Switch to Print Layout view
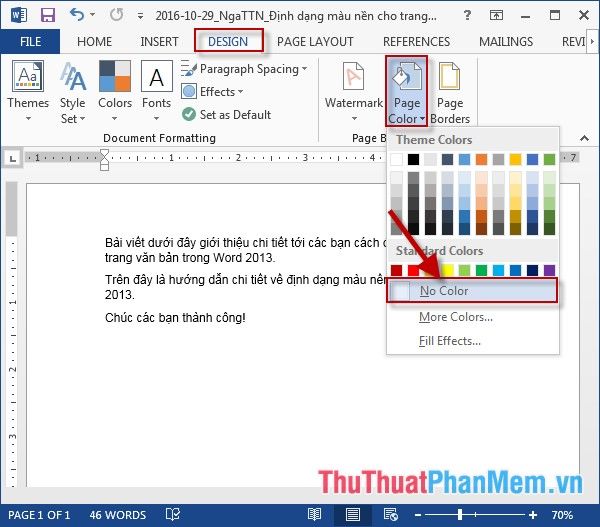Viewport: 600px width, 527px height. click(x=352, y=515)
